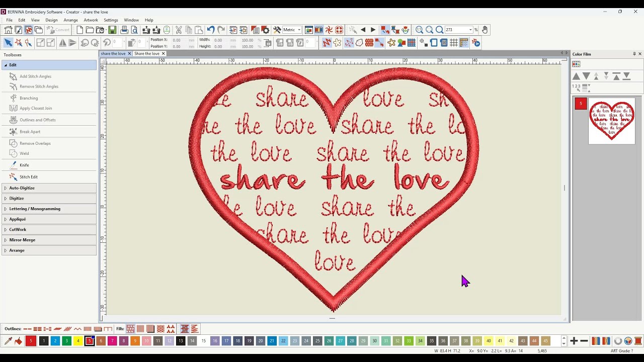Create a new blank design
This screenshot has height=362, width=644.
79,30
